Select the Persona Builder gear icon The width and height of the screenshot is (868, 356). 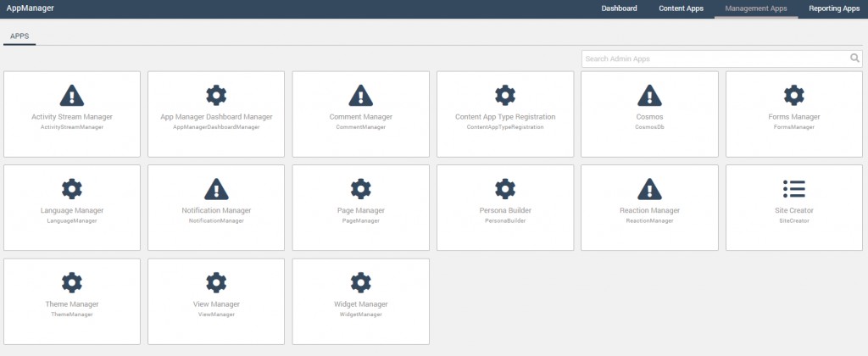click(505, 188)
